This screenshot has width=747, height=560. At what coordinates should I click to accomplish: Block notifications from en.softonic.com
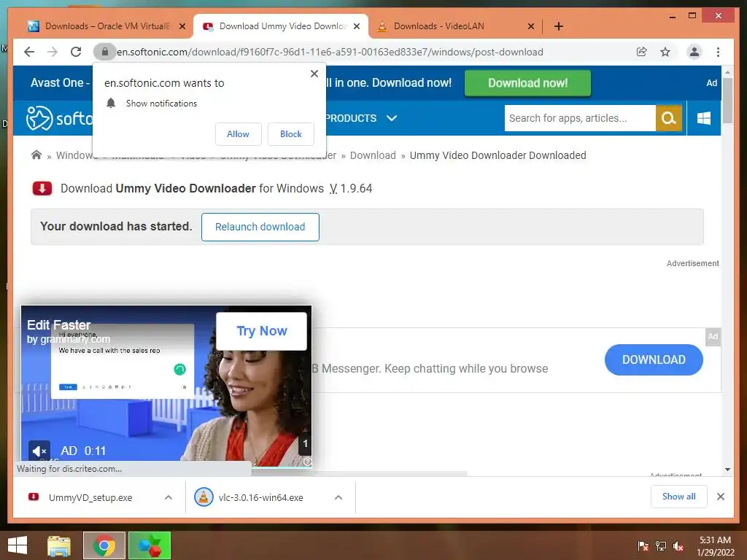click(x=290, y=134)
